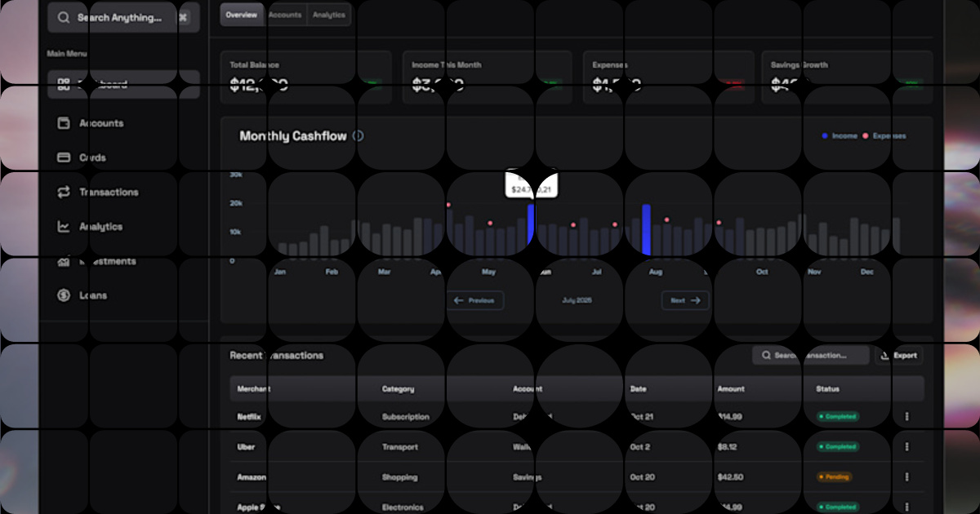Viewport: 980px width, 514px height.
Task: Click the $42.50 amount cell
Action: pyautogui.click(x=729, y=477)
